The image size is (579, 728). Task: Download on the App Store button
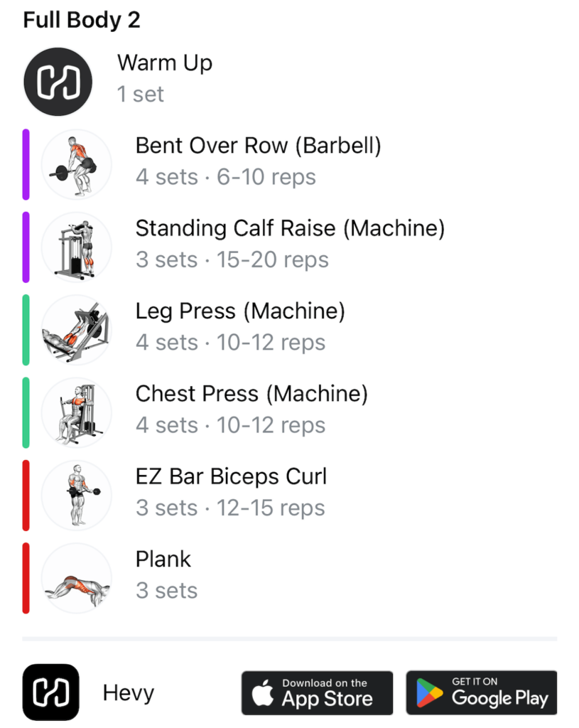[x=317, y=692]
